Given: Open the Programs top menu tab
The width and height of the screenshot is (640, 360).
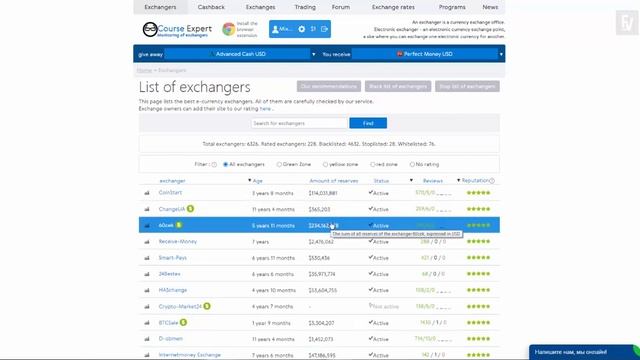Looking at the screenshot, I should pyautogui.click(x=452, y=7).
